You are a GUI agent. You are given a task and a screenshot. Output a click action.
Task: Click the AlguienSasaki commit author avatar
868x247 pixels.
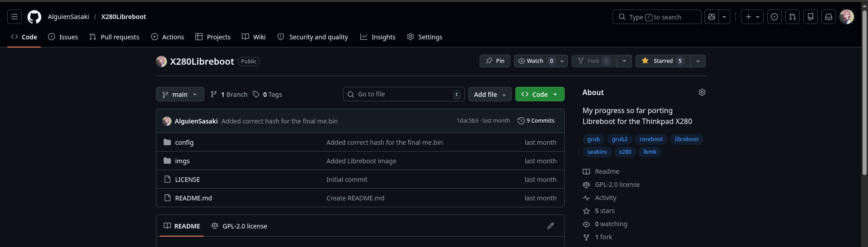pos(167,121)
